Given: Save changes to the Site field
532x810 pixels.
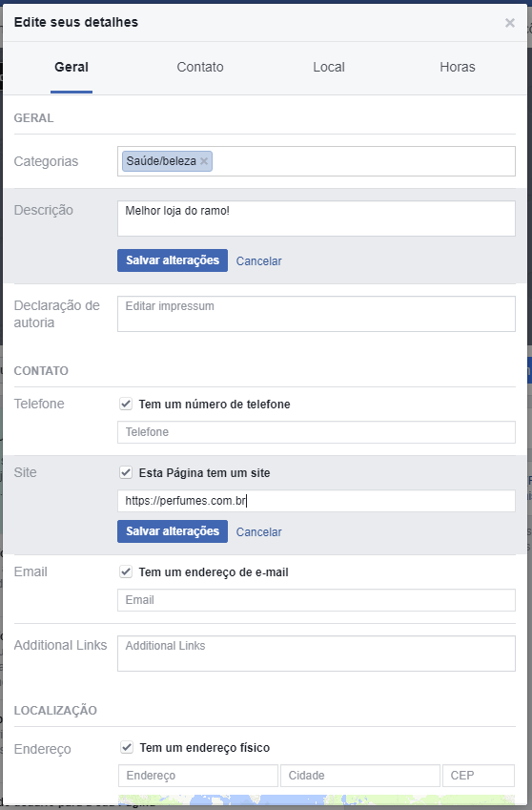Looking at the screenshot, I should (x=173, y=531).
